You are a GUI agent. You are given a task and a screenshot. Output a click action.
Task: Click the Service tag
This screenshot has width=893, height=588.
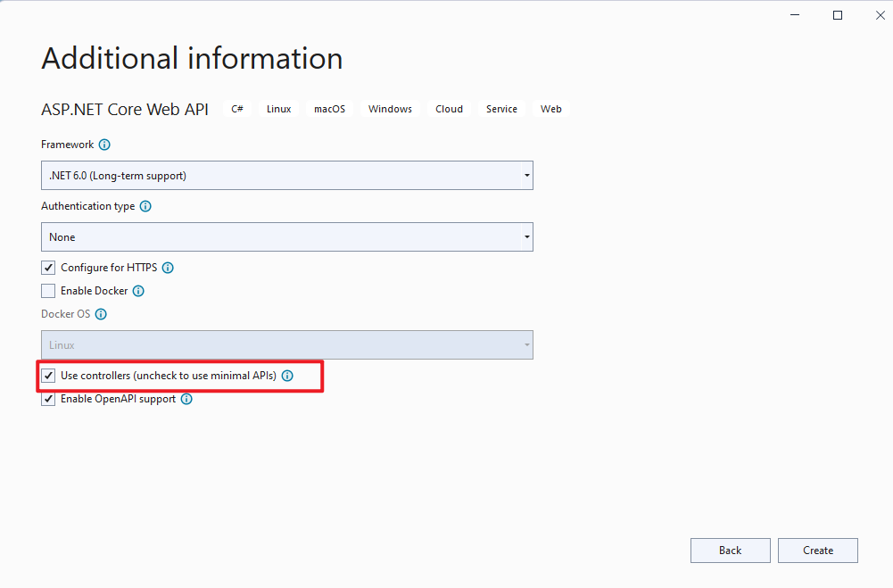pos(501,109)
